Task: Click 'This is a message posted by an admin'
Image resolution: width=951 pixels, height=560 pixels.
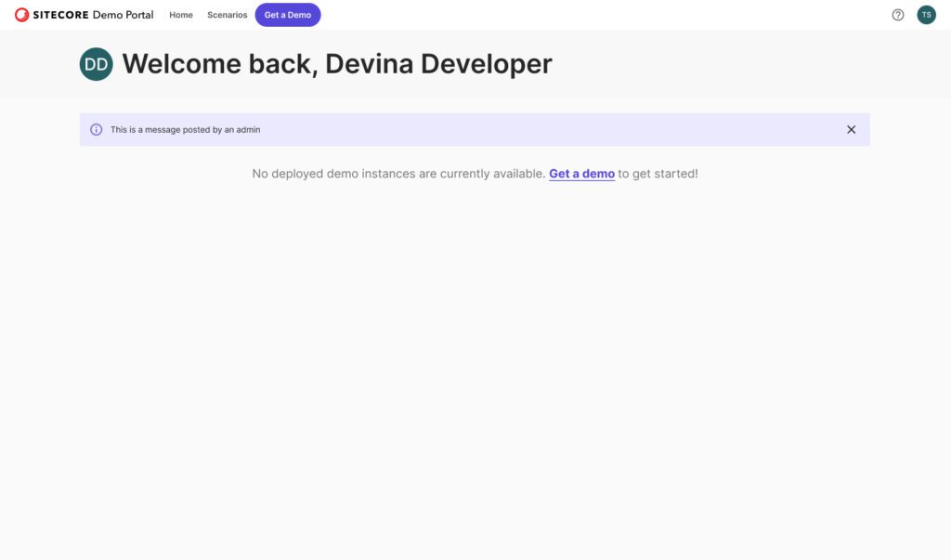Action: pyautogui.click(x=185, y=129)
